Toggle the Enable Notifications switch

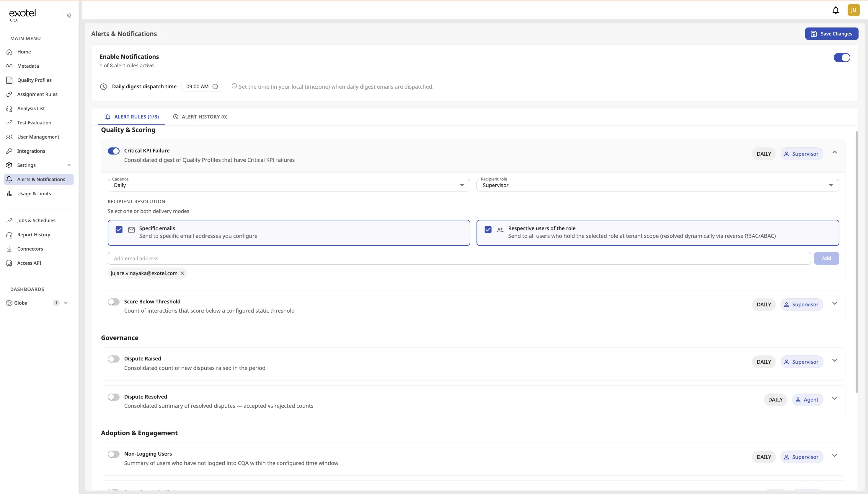[x=841, y=58]
